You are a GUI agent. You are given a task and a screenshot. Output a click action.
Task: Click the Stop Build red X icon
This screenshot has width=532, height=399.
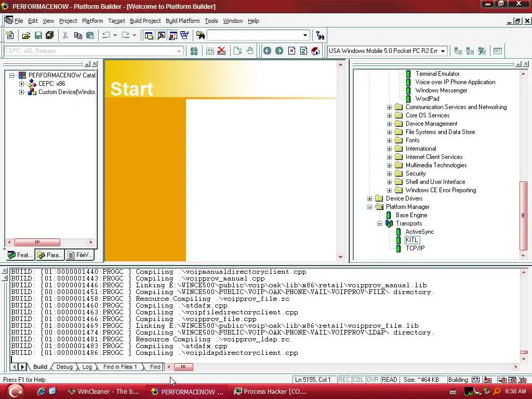click(x=221, y=51)
